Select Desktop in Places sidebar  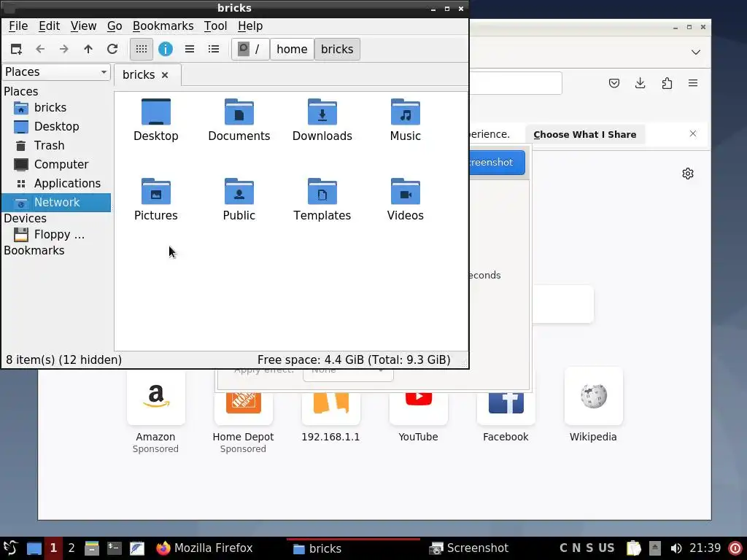56,127
